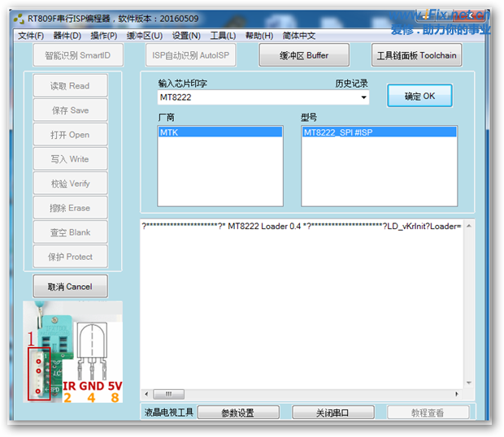Click the 读取 Read button
The image size is (504, 437).
70,86
